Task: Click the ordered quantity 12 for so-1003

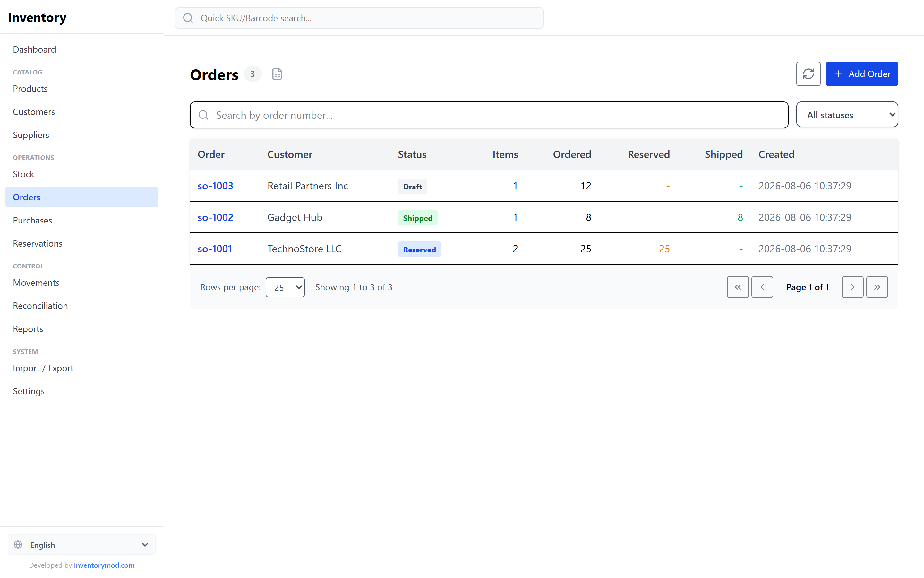Action: tap(586, 186)
